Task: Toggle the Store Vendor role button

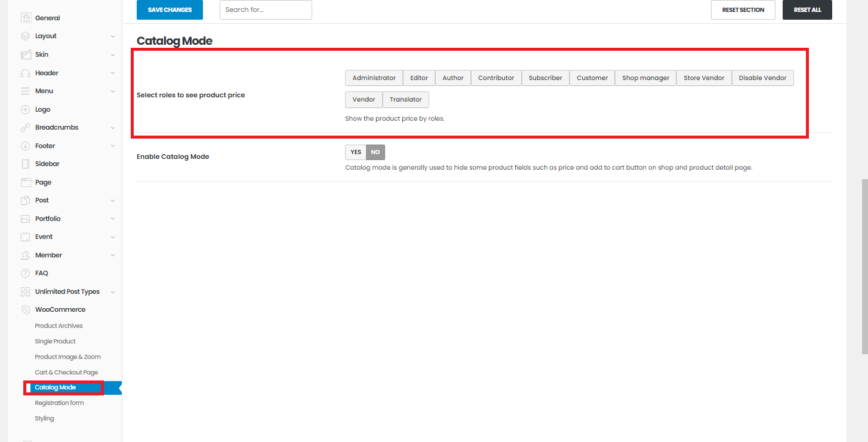Action: tap(704, 78)
